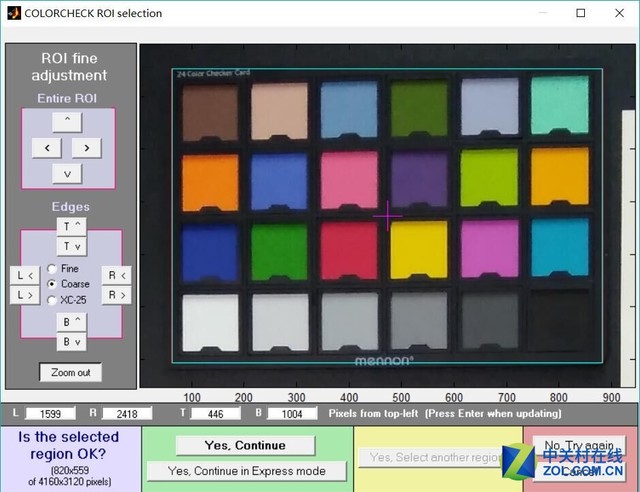Click the teal-green patch in top row
This screenshot has height=492, width=640.
click(560, 105)
